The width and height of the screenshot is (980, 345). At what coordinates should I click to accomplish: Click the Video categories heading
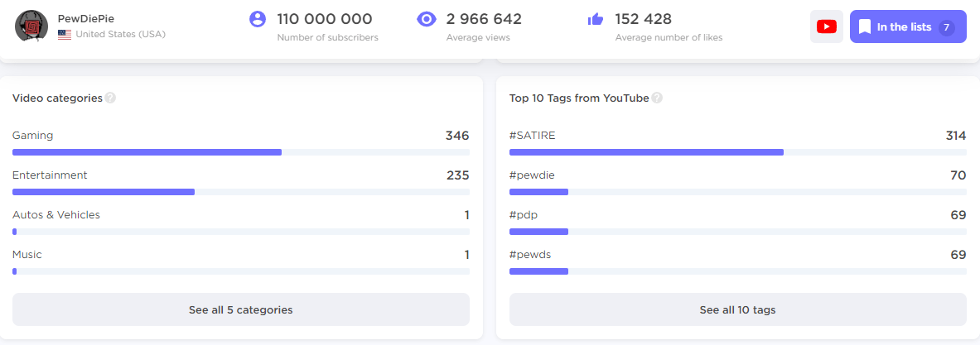pyautogui.click(x=57, y=98)
